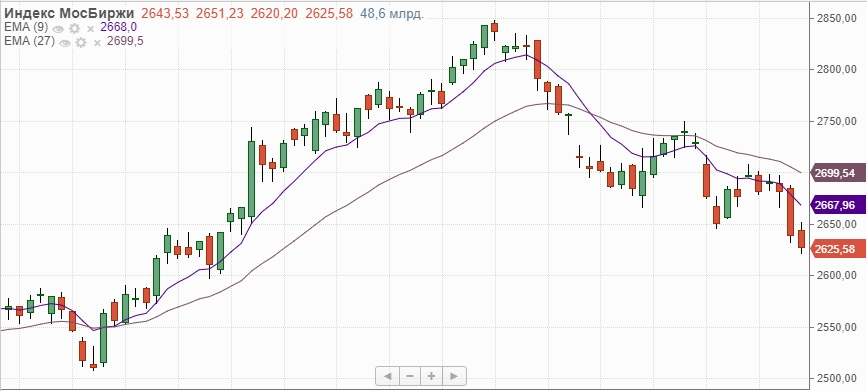867x391 pixels.
Task: Click the close value 2625,58 in header
Action: pos(328,14)
